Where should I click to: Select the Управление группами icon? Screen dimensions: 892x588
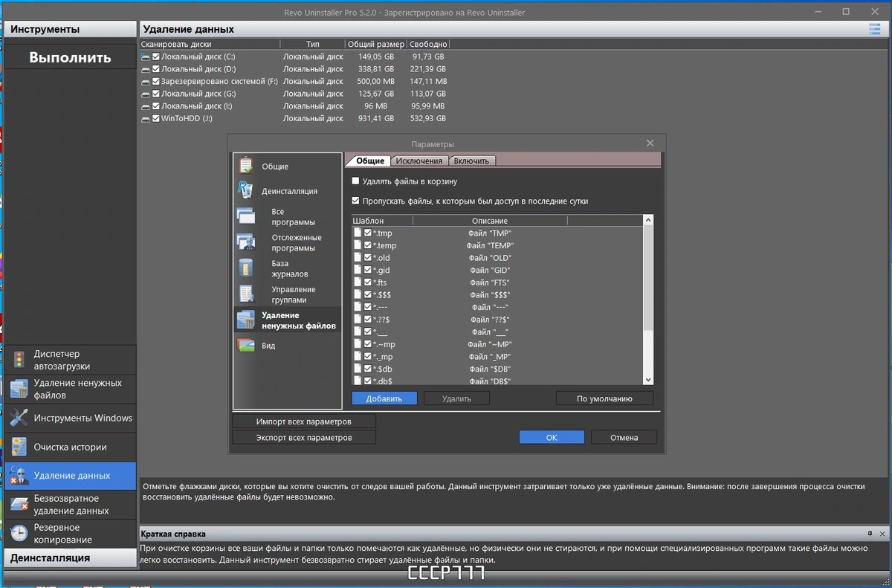(245, 294)
